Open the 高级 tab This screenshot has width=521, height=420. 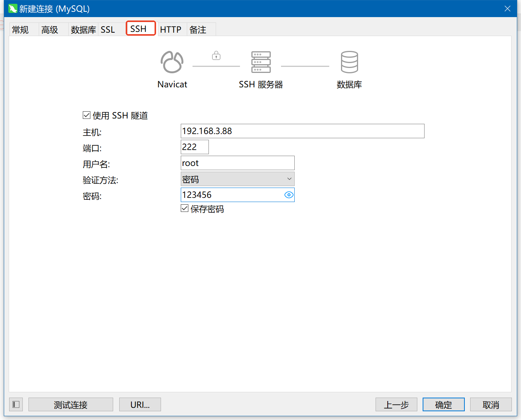click(x=50, y=30)
